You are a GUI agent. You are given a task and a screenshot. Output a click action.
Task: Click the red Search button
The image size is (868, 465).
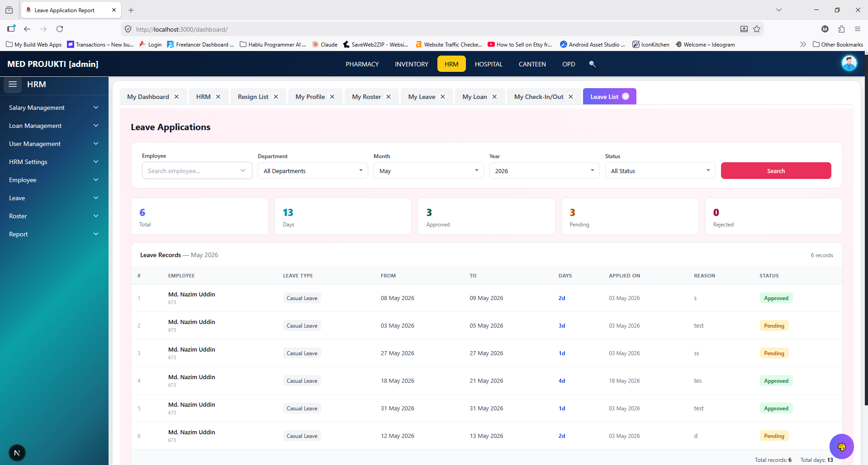[x=776, y=171]
